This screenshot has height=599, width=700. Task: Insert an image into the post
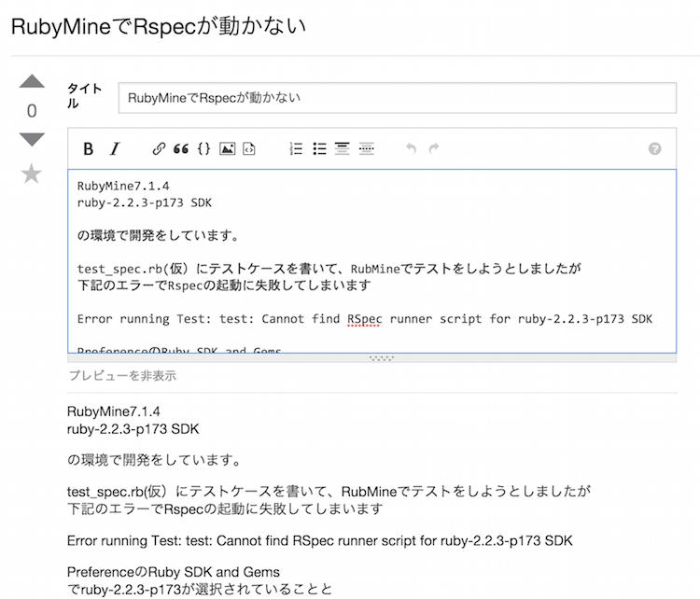tap(227, 148)
